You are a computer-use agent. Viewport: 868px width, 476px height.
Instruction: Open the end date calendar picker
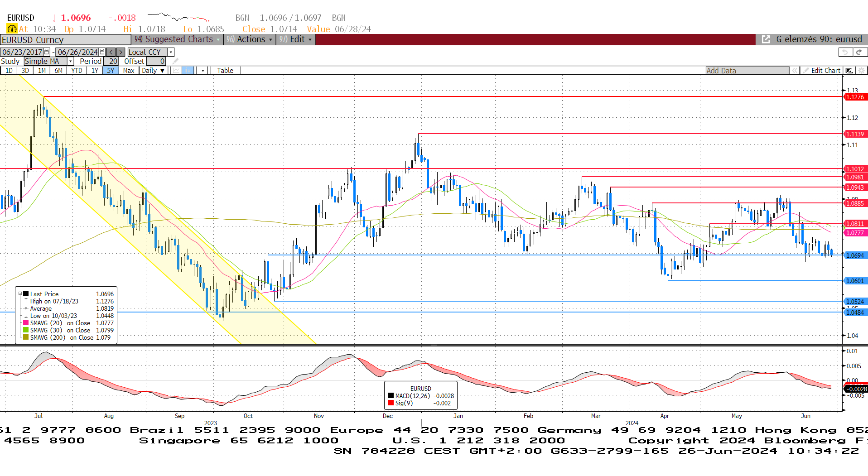(102, 52)
